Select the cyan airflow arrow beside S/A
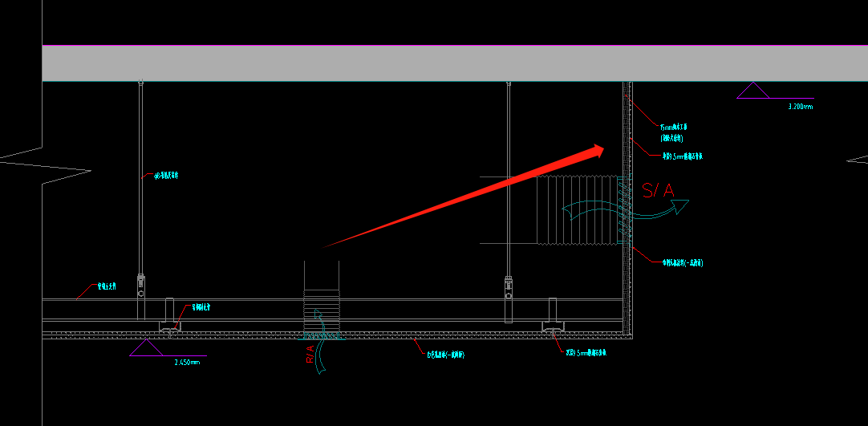The height and width of the screenshot is (426, 868). (626, 211)
